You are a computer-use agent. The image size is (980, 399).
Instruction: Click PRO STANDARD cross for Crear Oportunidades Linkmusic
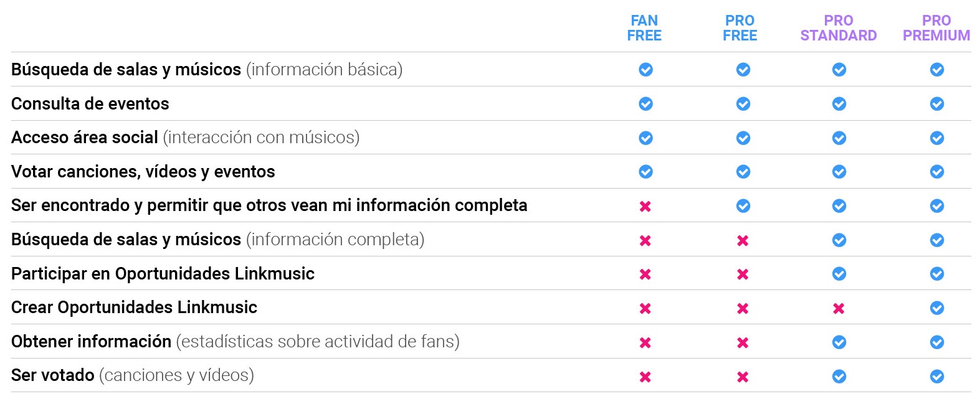839,309
